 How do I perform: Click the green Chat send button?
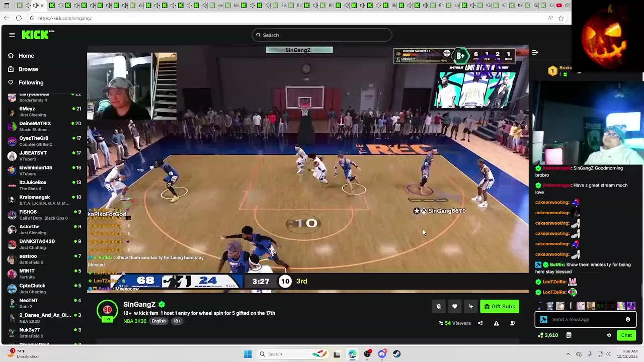[626, 335]
